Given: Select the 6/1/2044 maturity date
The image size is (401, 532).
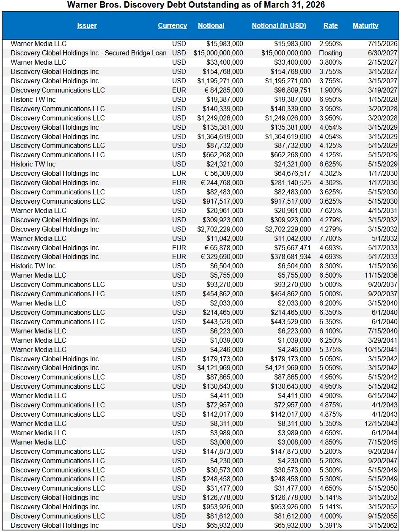Looking at the screenshot, I should tap(385, 433).
